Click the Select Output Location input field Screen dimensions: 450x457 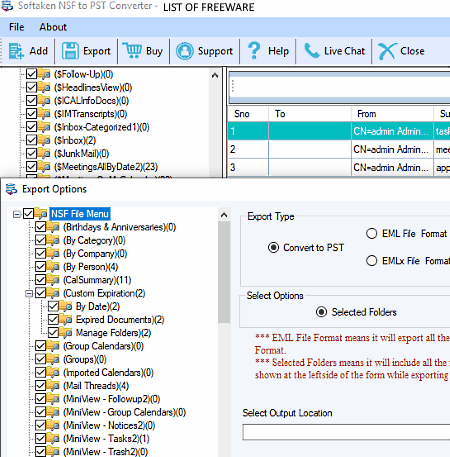click(x=346, y=432)
